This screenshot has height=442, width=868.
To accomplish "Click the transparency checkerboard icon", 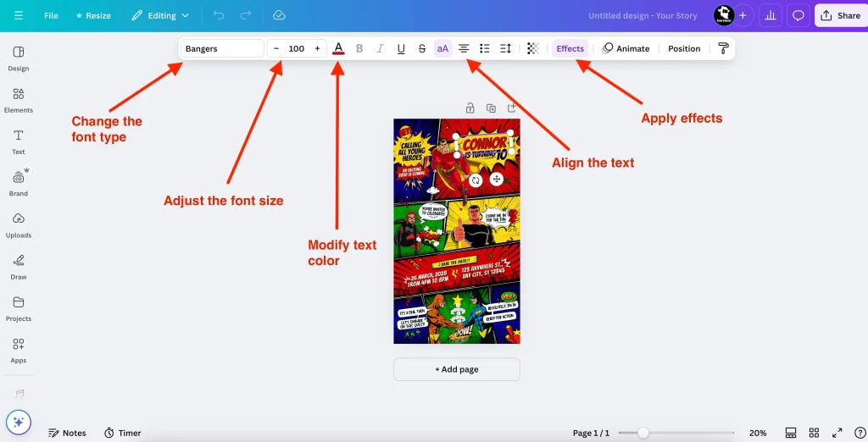I will [532, 48].
